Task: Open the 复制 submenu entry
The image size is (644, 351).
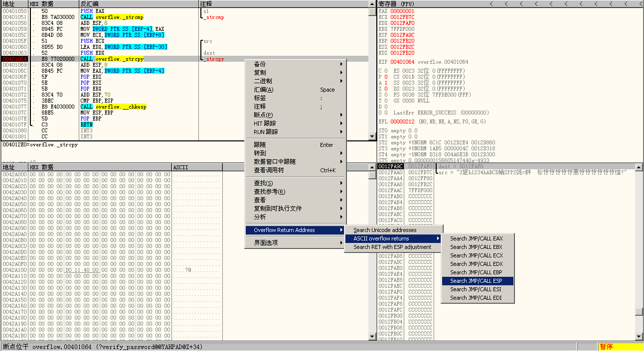Action: click(296, 72)
